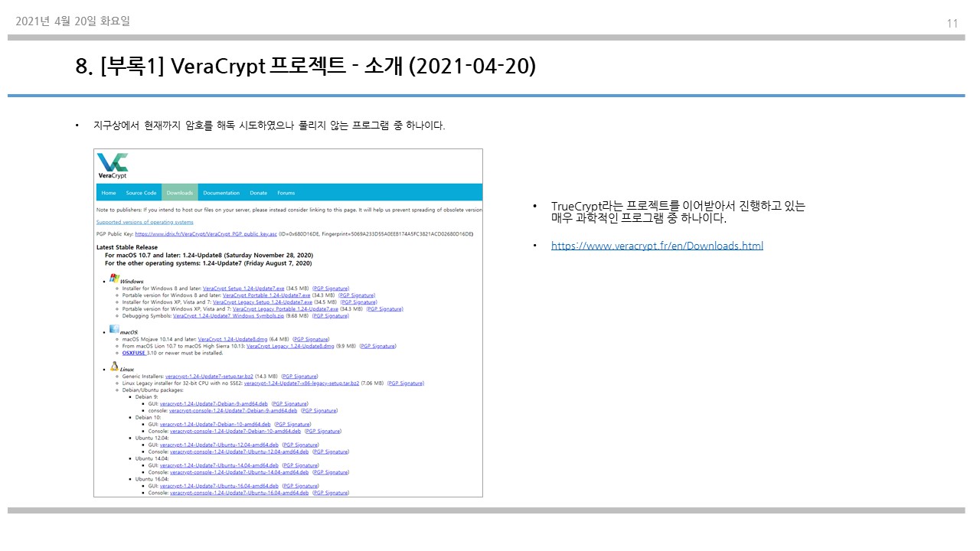The height and width of the screenshot is (551, 980).
Task: Click the Linux penguin icon
Action: pos(114,367)
